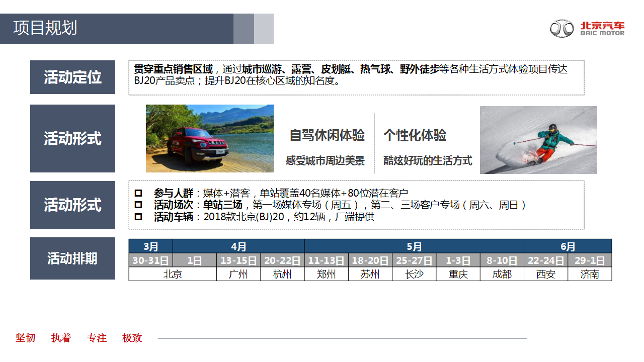The width and height of the screenshot is (644, 362).
Task: Click the 活动车辆 bullet line
Action: pos(264,217)
